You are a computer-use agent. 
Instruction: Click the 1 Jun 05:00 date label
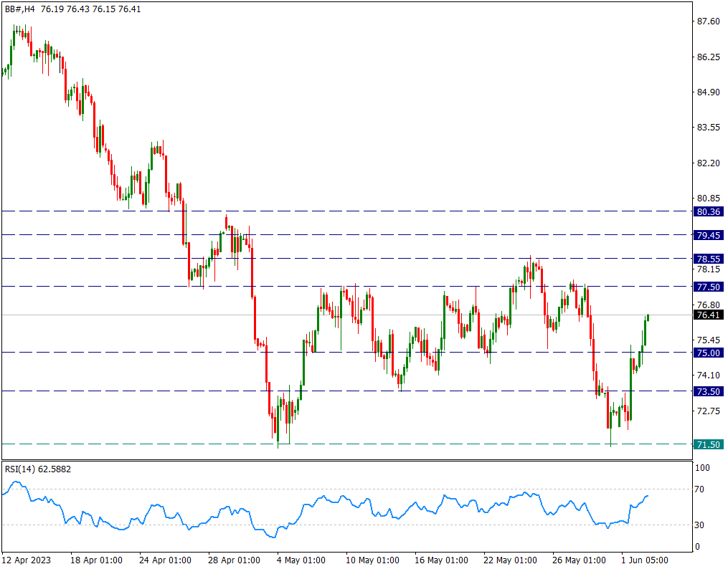pyautogui.click(x=645, y=560)
